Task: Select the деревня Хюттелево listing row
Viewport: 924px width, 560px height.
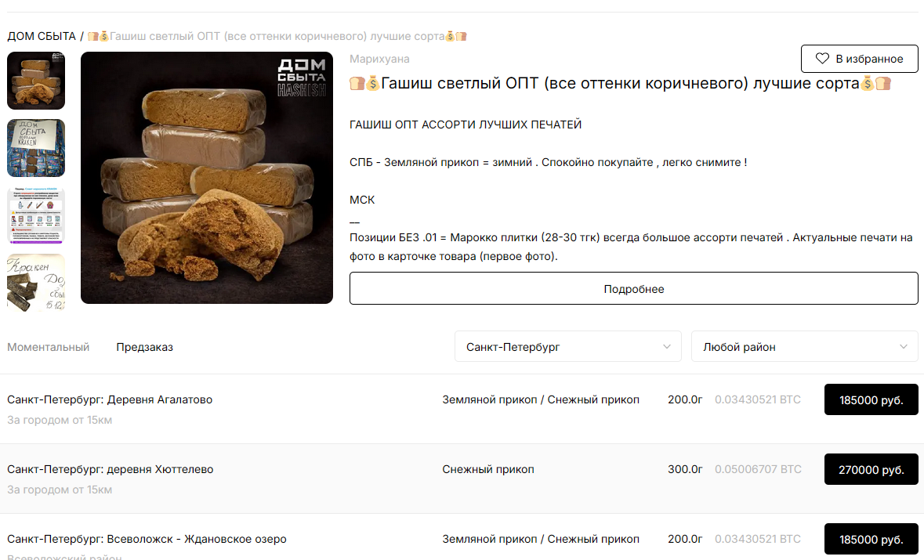Action: pos(111,469)
